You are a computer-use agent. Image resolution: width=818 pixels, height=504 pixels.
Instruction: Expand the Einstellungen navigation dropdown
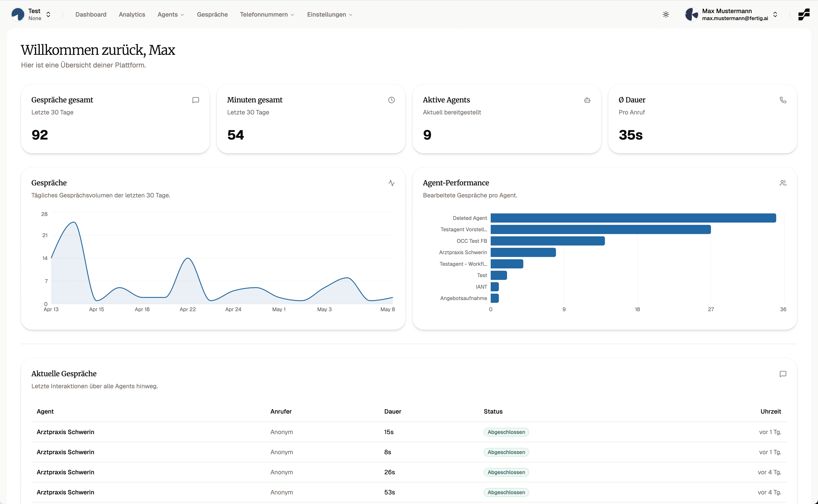(330, 14)
